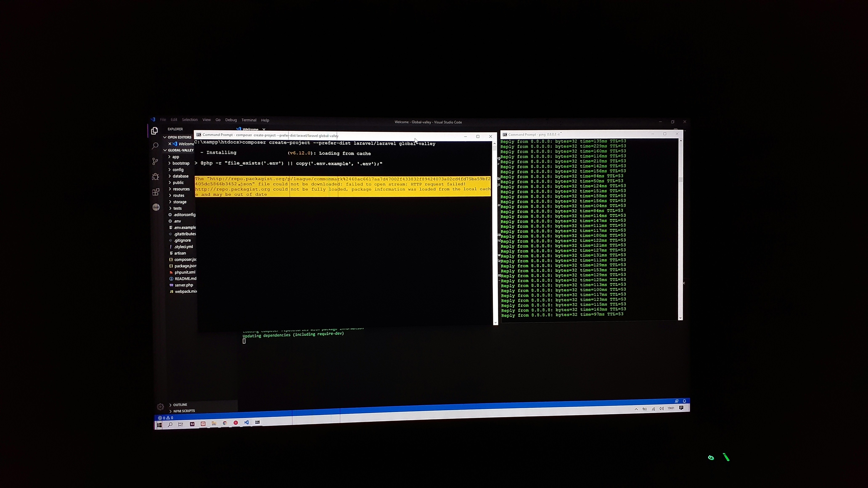868x488 pixels.
Task: Open the Terminal menu
Action: click(249, 120)
